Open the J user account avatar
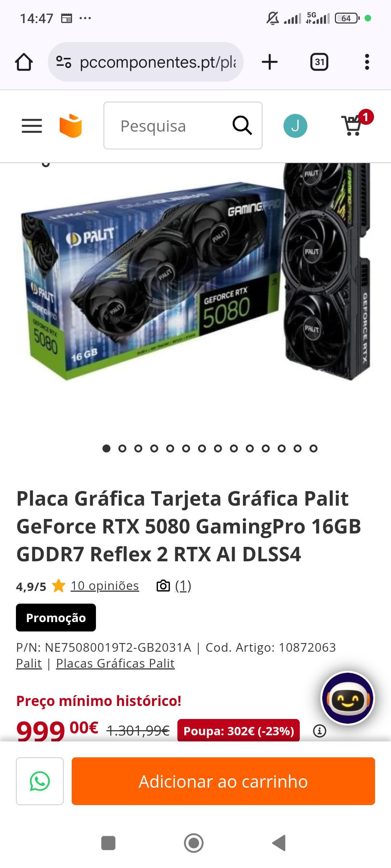The image size is (391, 868). [295, 126]
